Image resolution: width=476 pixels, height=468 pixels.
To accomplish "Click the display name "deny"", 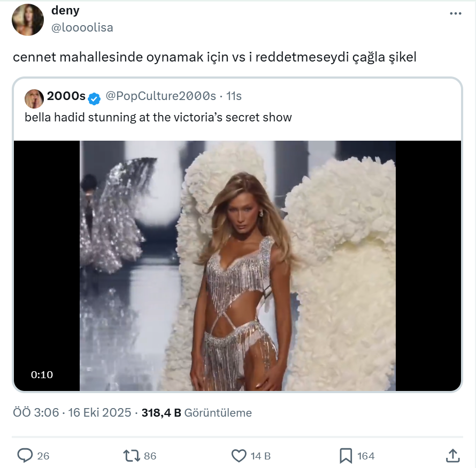I will pyautogui.click(x=65, y=11).
